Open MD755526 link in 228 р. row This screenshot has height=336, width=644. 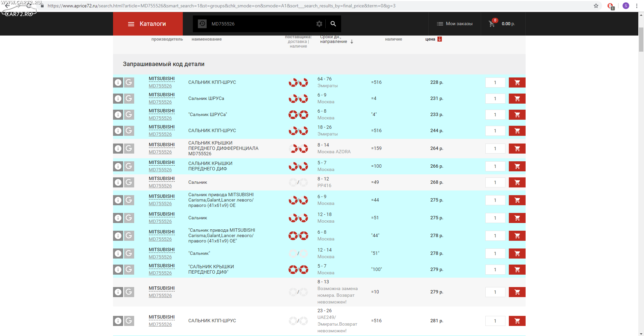click(160, 86)
